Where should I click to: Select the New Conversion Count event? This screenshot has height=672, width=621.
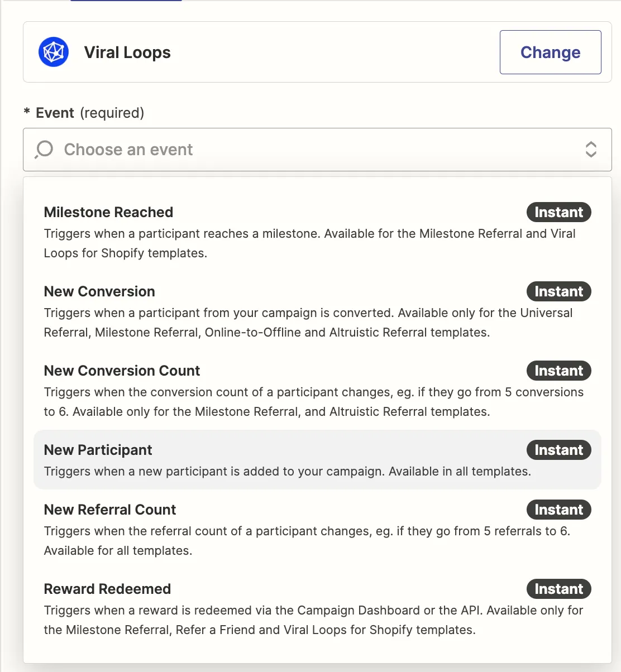[317, 390]
